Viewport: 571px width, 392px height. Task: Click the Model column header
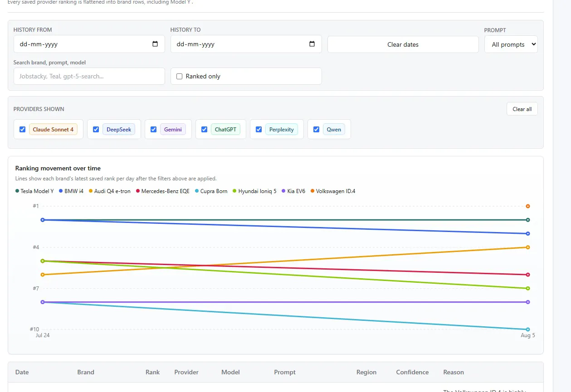230,372
